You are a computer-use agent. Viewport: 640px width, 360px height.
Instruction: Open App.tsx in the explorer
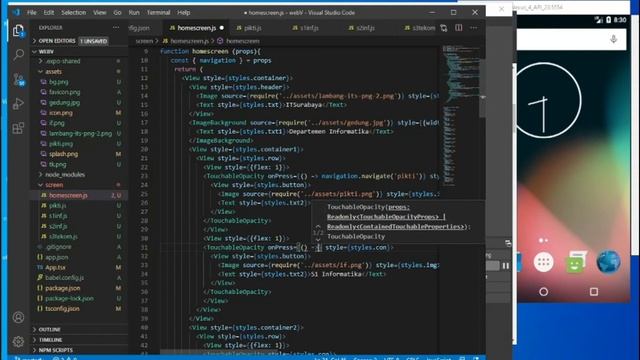(55, 267)
